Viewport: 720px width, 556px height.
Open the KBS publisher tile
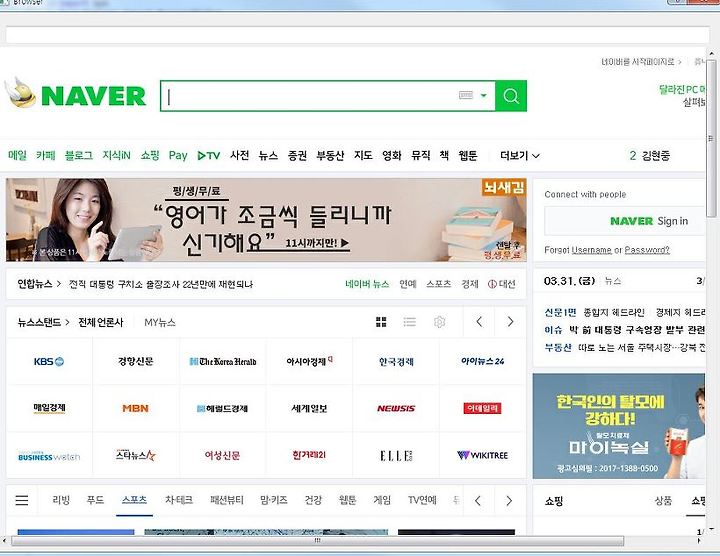[x=49, y=361]
